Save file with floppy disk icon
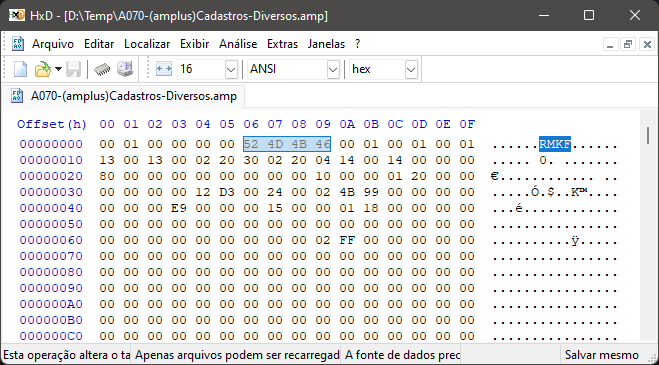The image size is (659, 365). (73, 69)
